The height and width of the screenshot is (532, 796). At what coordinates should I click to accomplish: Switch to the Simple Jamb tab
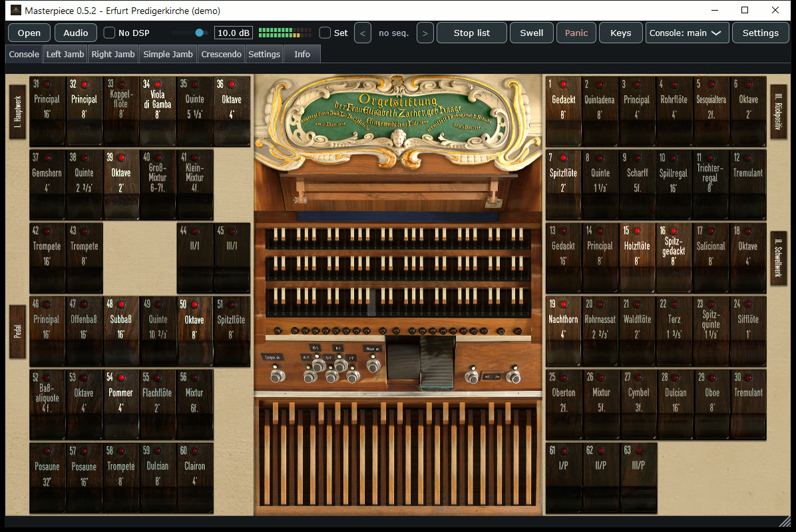[x=168, y=55]
